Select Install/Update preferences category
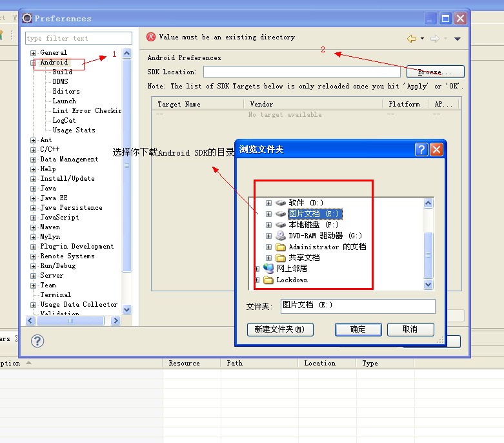Image resolution: width=504 pixels, height=443 pixels. [67, 178]
